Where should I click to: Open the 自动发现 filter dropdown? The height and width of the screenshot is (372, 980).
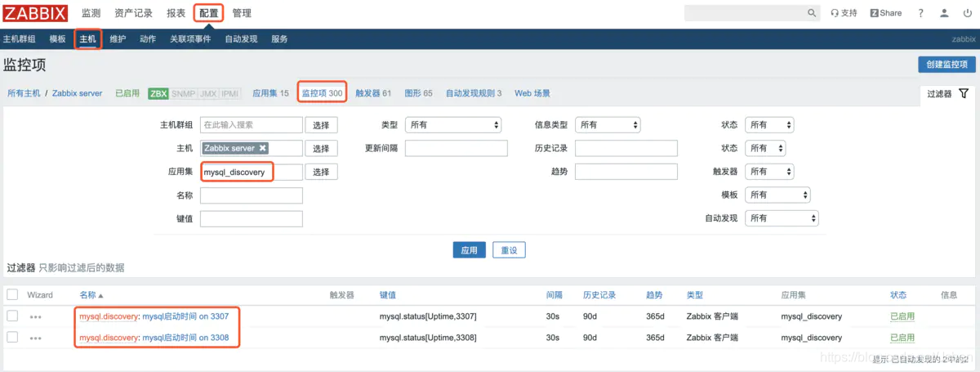tap(782, 218)
